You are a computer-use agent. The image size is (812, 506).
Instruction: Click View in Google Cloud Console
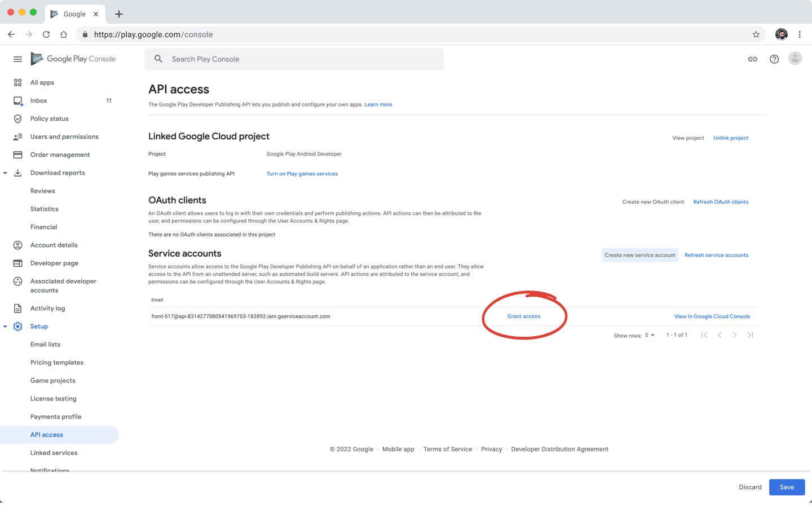(712, 316)
